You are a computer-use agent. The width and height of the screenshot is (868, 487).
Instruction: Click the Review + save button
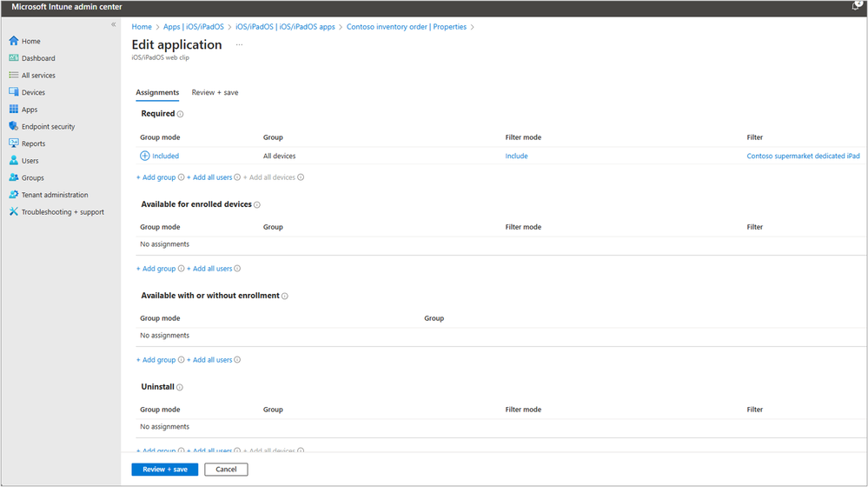pos(165,470)
